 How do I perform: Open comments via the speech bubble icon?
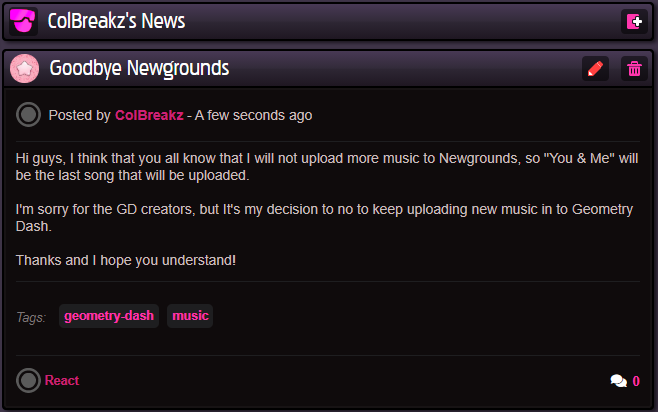(x=619, y=381)
